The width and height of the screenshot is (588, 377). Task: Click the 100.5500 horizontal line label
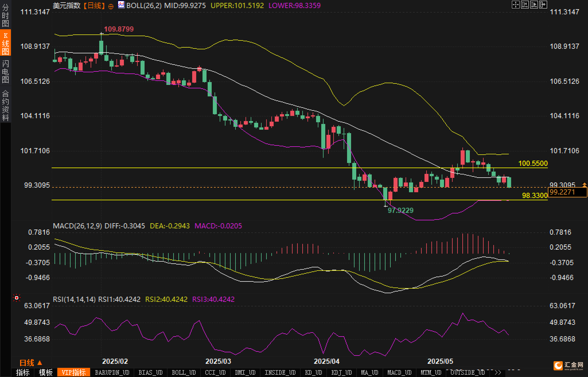(533, 163)
